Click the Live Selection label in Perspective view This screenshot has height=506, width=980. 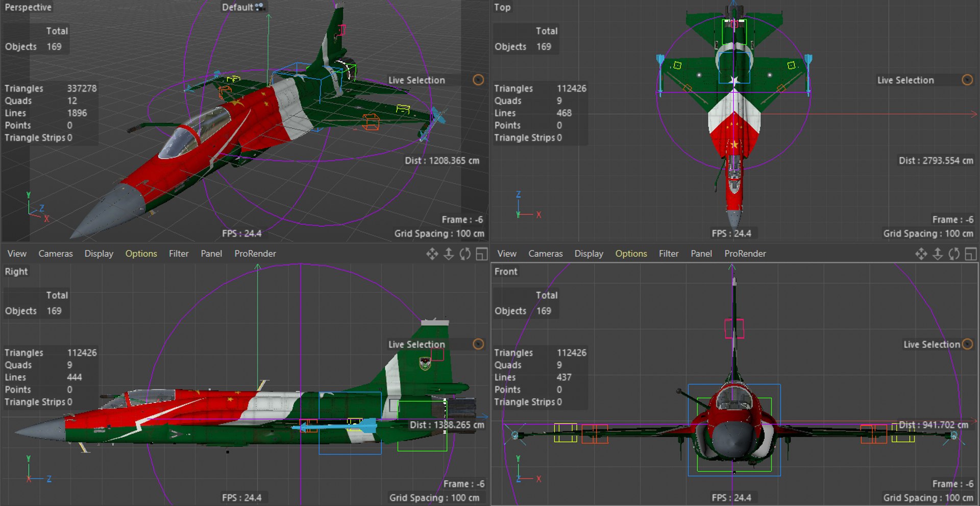(416, 80)
